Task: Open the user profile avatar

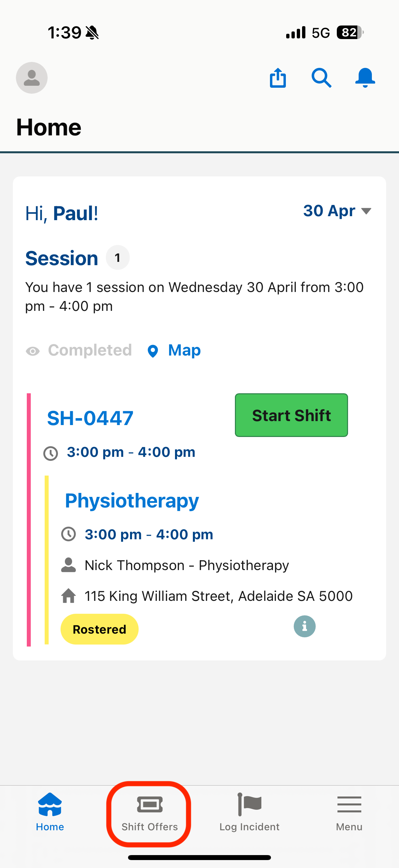Action: (x=32, y=78)
